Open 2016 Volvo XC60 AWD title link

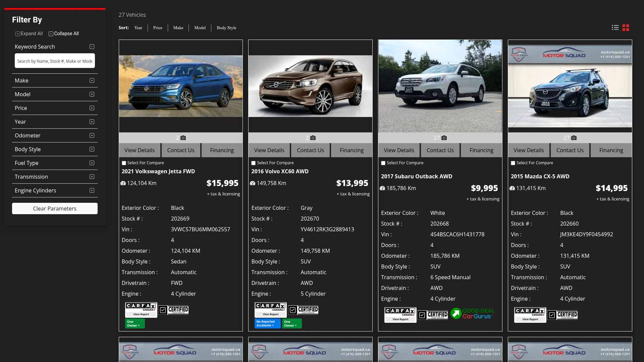tap(280, 171)
